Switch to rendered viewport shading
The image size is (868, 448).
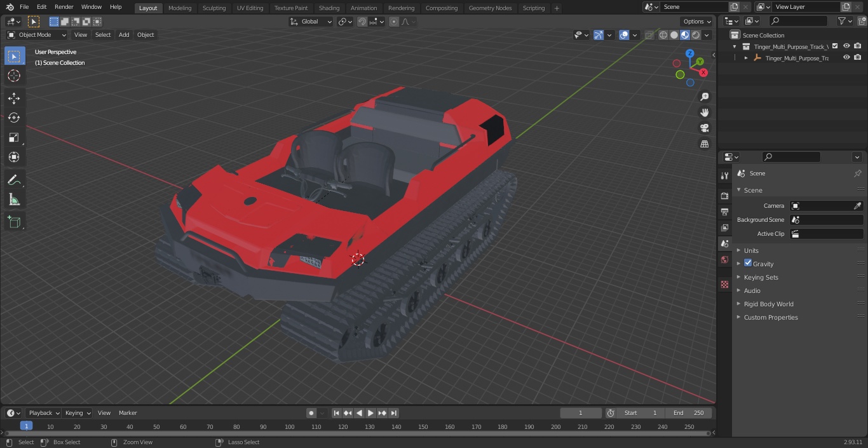[696, 35]
